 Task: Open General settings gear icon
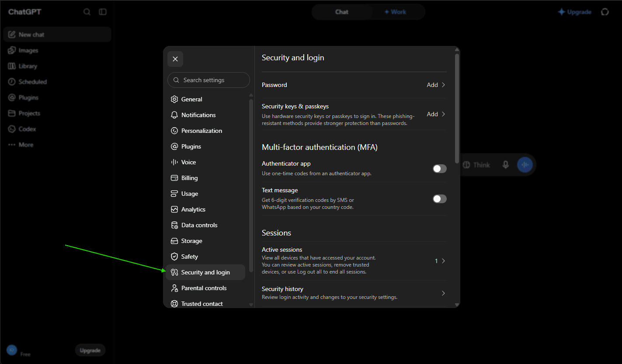[174, 99]
